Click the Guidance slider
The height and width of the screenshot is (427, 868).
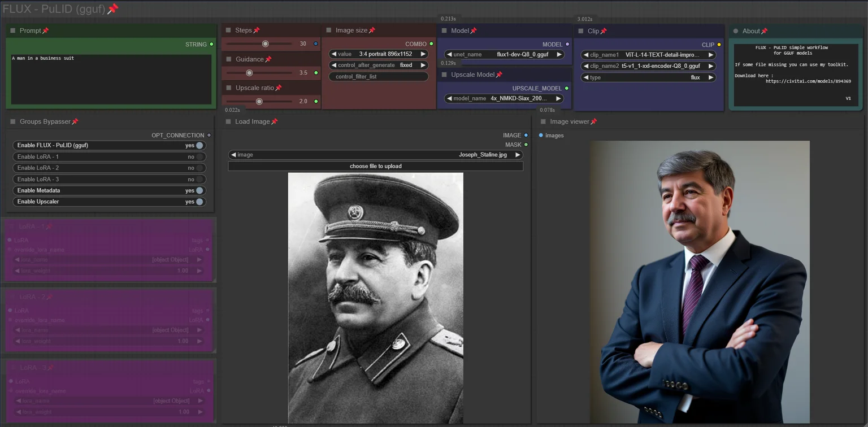point(261,73)
